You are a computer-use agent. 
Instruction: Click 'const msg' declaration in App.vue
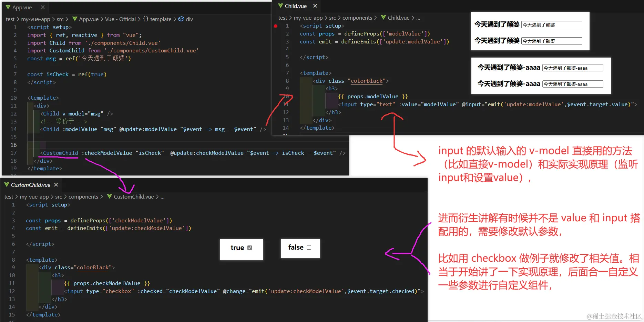tap(42, 58)
